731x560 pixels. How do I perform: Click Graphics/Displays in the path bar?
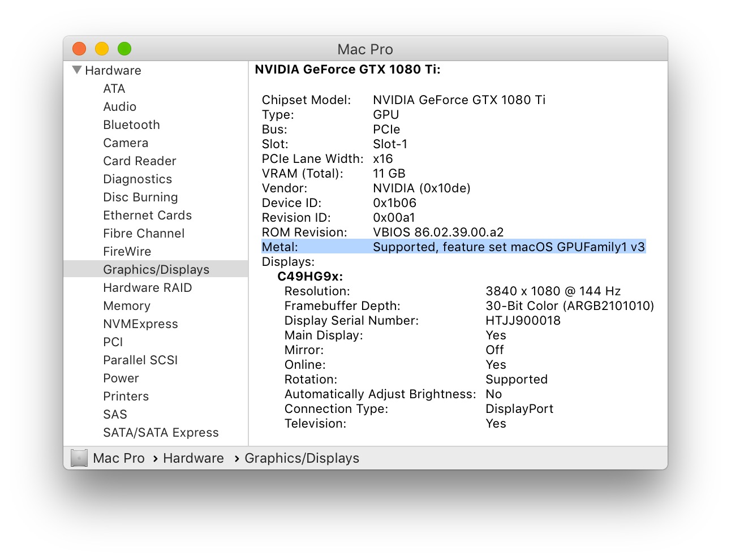click(302, 458)
